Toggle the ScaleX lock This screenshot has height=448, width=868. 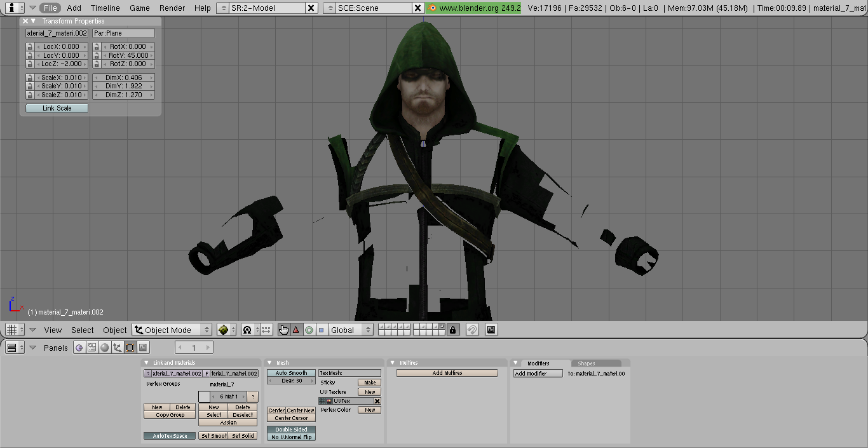click(x=30, y=78)
